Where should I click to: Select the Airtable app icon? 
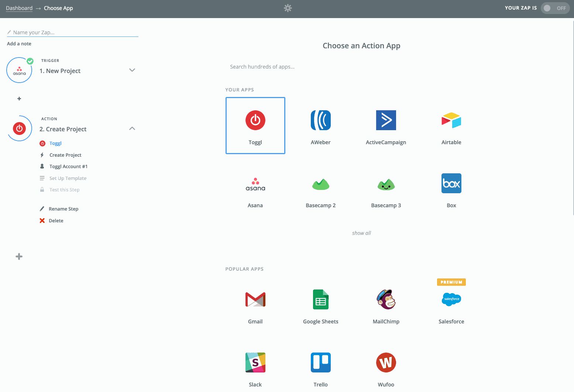[x=451, y=120]
